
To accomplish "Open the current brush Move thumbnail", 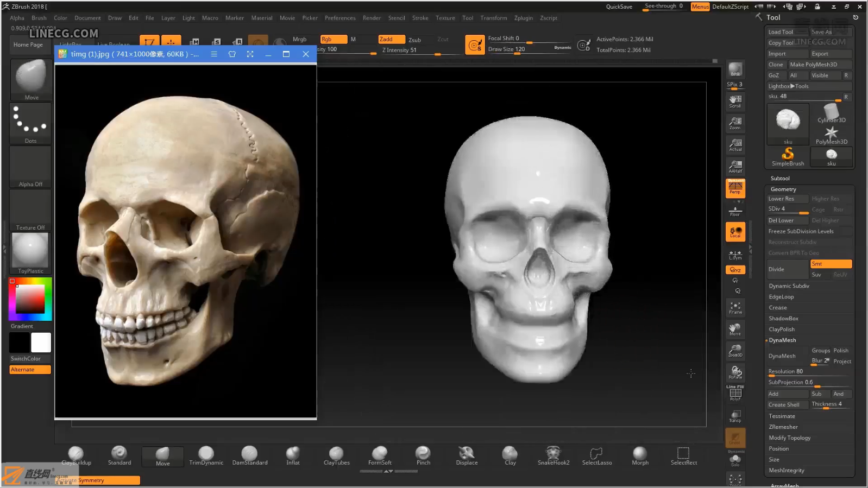I will click(31, 80).
